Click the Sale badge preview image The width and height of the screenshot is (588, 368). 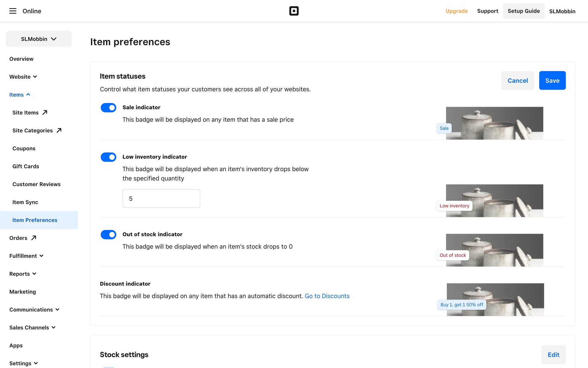(494, 123)
